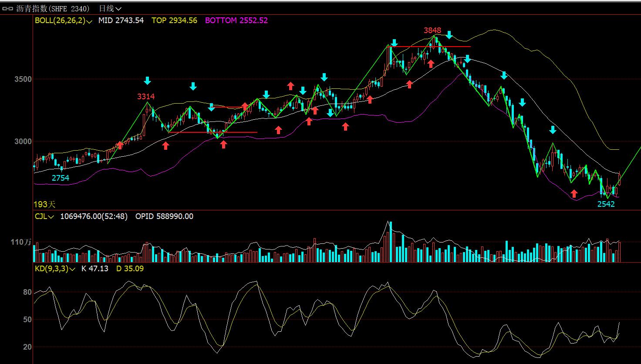Click the 2754 low price marker
This screenshot has width=641, height=364.
pos(61,178)
